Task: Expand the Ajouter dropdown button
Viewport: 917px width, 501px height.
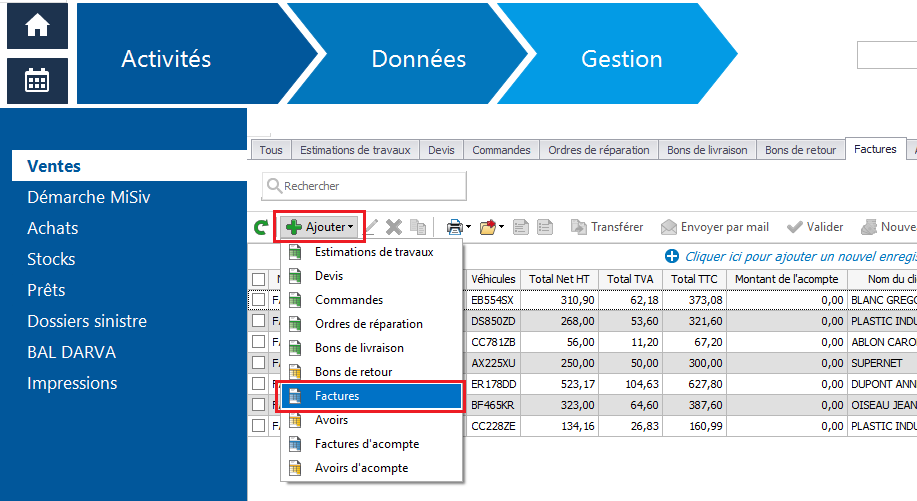Action: (321, 227)
